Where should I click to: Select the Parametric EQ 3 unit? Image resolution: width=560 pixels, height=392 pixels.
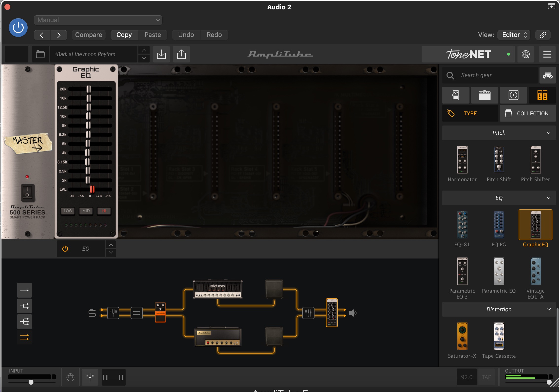(x=462, y=278)
